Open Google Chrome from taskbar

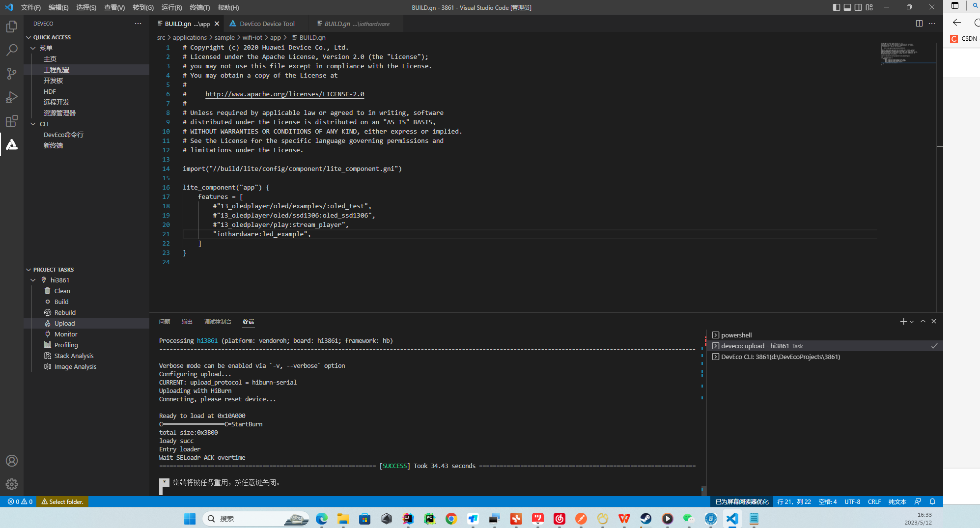coord(451,519)
